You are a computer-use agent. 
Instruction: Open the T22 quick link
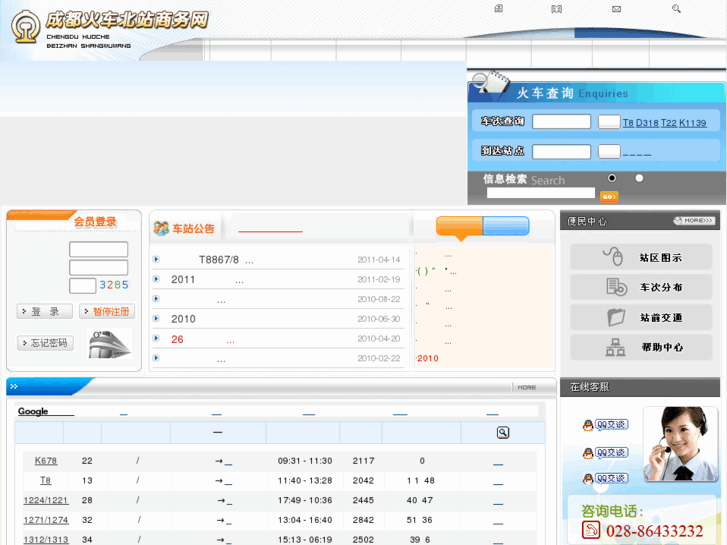(669, 123)
